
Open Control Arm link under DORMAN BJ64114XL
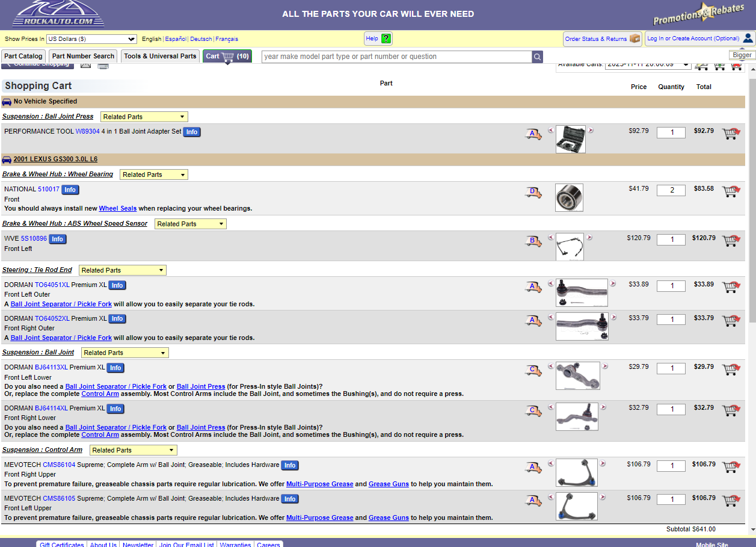coord(100,434)
